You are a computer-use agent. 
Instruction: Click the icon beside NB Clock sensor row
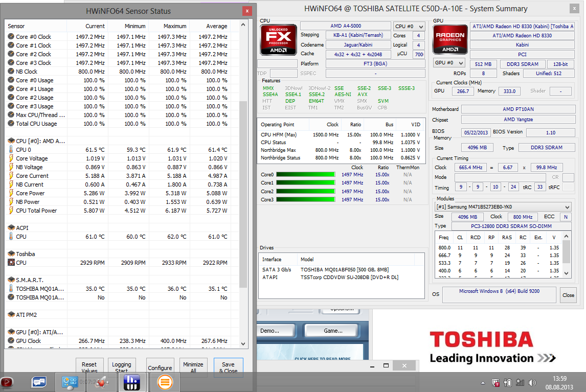tap(11, 72)
